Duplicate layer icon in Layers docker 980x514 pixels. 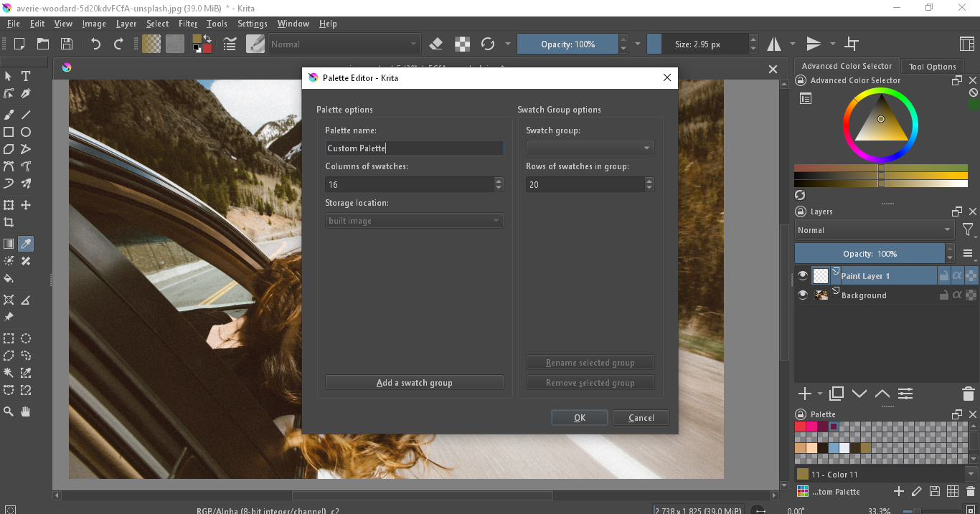coord(837,394)
